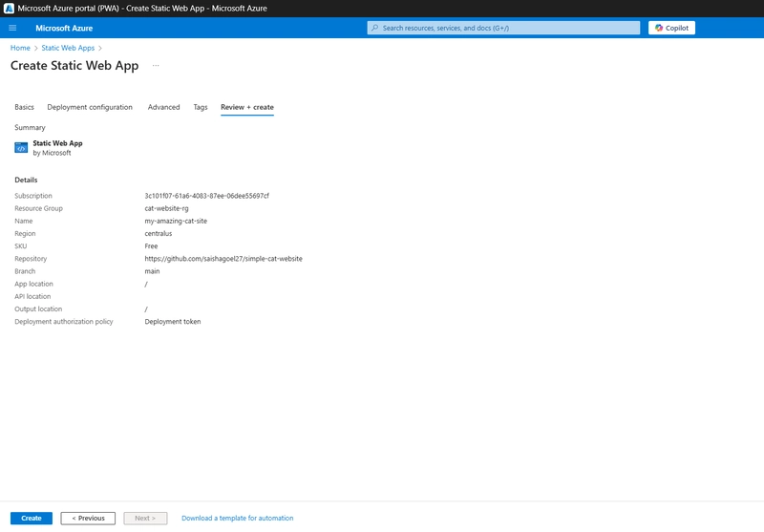The width and height of the screenshot is (764, 532).
Task: Click the subscription ID value 3c101f07-61a6-4083
Action: (206, 196)
